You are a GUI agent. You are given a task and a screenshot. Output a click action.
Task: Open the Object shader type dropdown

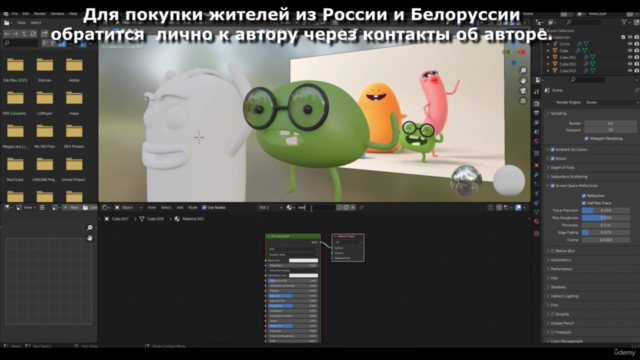[x=129, y=207]
